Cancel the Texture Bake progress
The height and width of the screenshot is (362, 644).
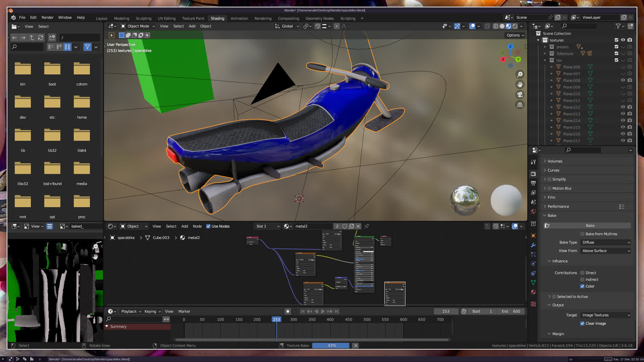point(356,346)
